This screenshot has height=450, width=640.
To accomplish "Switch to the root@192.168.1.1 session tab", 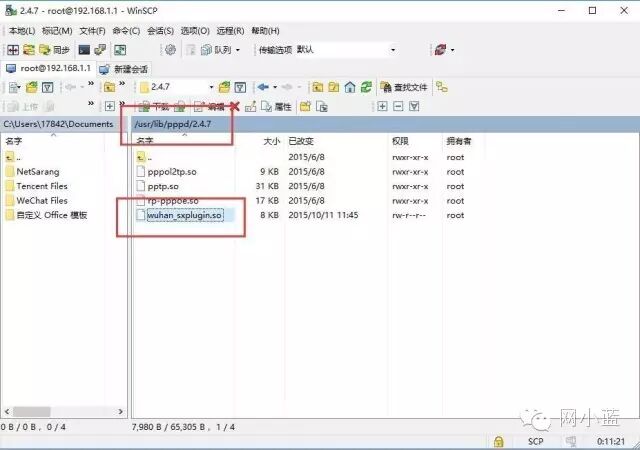I will coord(48,68).
